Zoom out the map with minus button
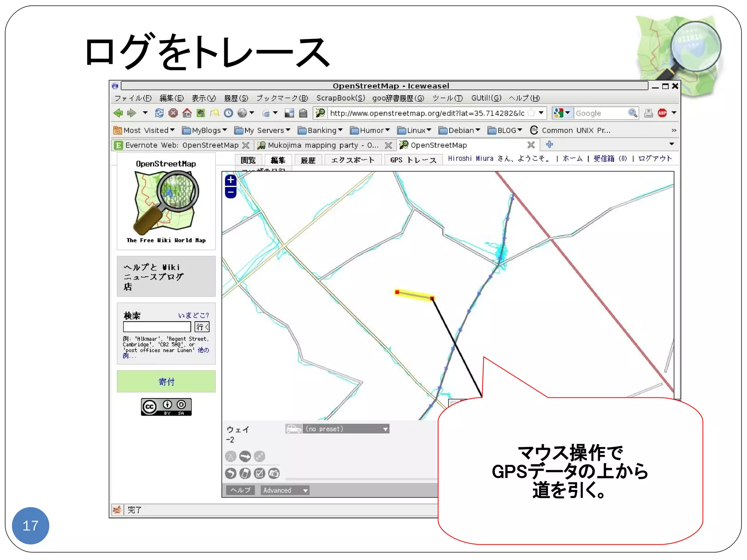Image resolution: width=747 pixels, height=560 pixels. [231, 192]
